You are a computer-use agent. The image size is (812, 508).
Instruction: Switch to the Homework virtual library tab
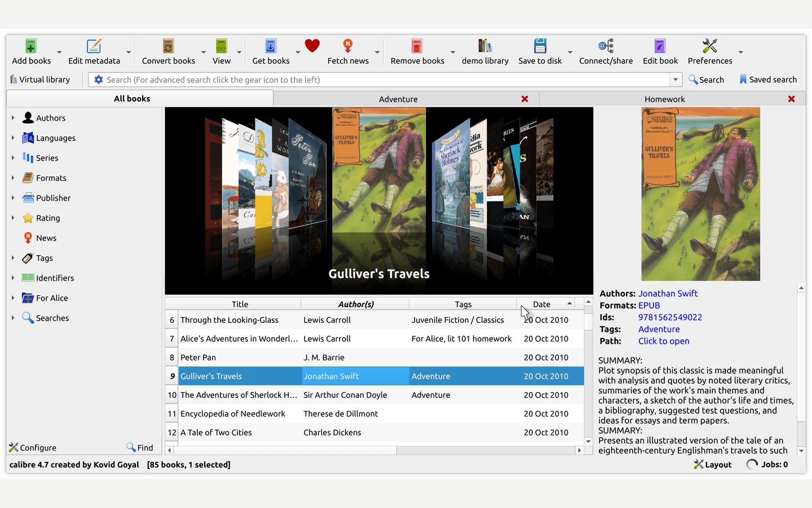click(x=664, y=99)
